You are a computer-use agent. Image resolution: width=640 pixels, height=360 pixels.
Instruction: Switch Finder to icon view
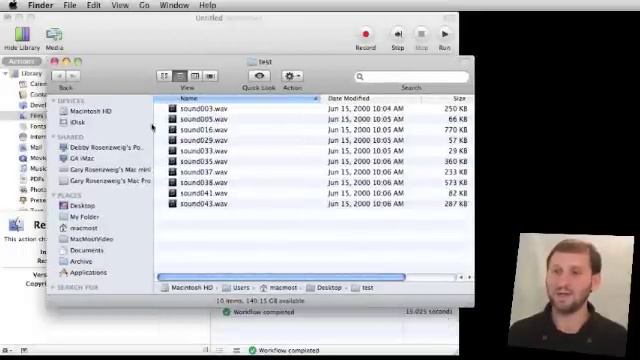click(164, 76)
